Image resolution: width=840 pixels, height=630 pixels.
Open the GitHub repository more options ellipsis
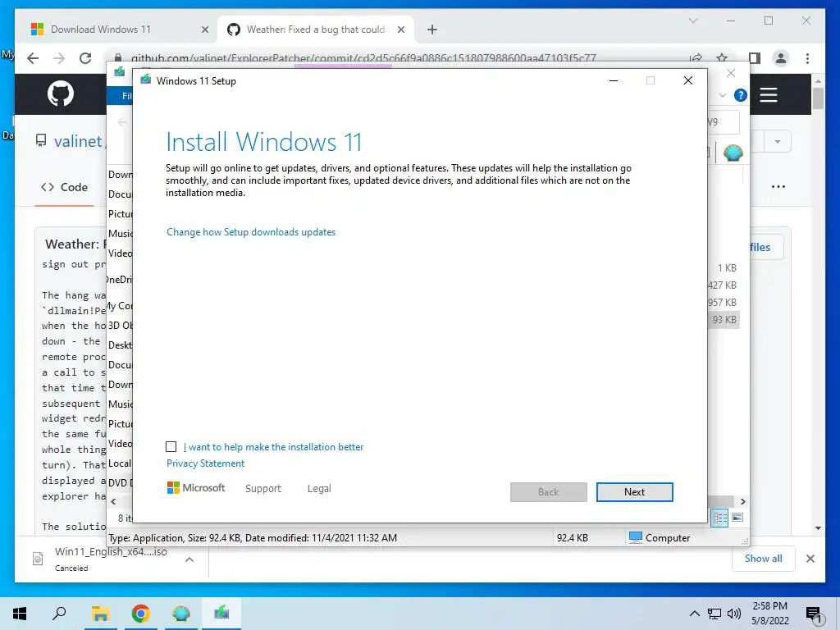click(778, 186)
